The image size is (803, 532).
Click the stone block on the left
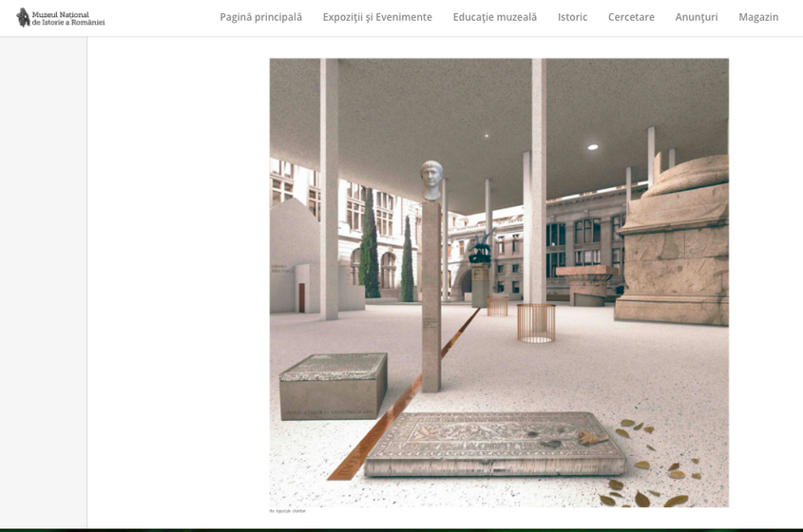tap(334, 385)
